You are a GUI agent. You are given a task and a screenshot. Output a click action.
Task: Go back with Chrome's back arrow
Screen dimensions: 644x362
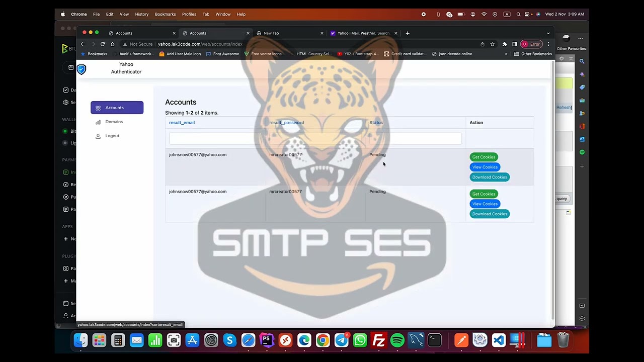(83, 44)
